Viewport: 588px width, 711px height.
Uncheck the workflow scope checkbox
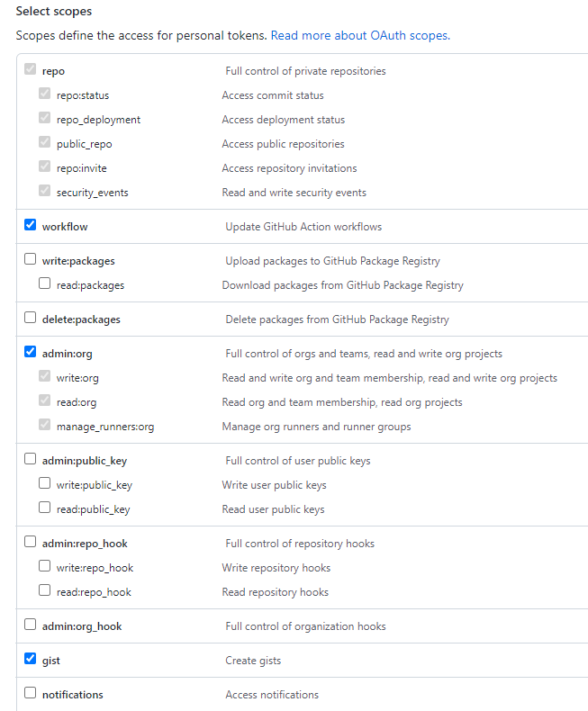pos(30,224)
